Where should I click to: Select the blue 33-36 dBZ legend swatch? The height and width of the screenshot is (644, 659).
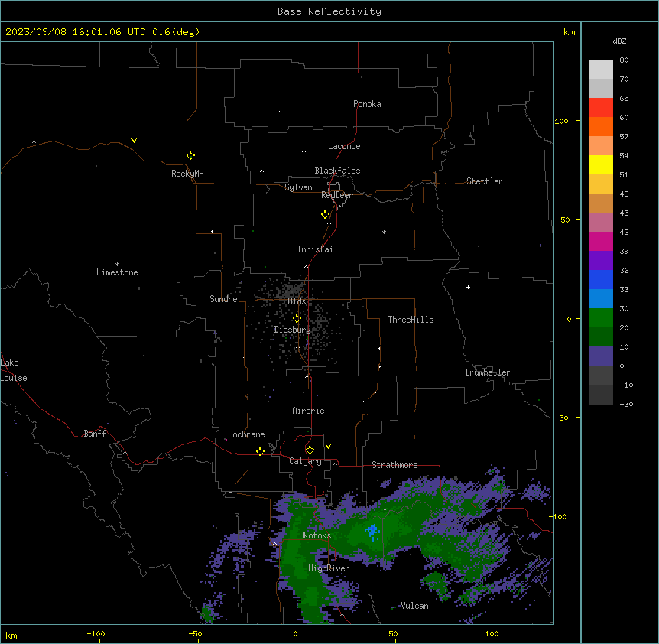[601, 280]
